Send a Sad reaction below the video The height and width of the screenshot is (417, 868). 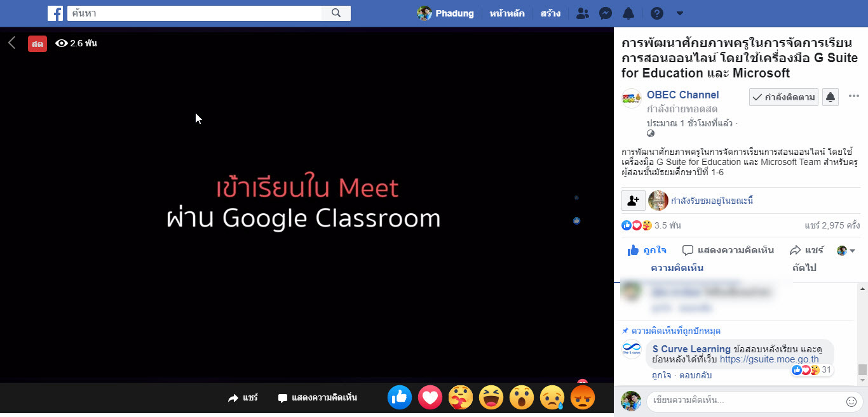click(x=552, y=397)
